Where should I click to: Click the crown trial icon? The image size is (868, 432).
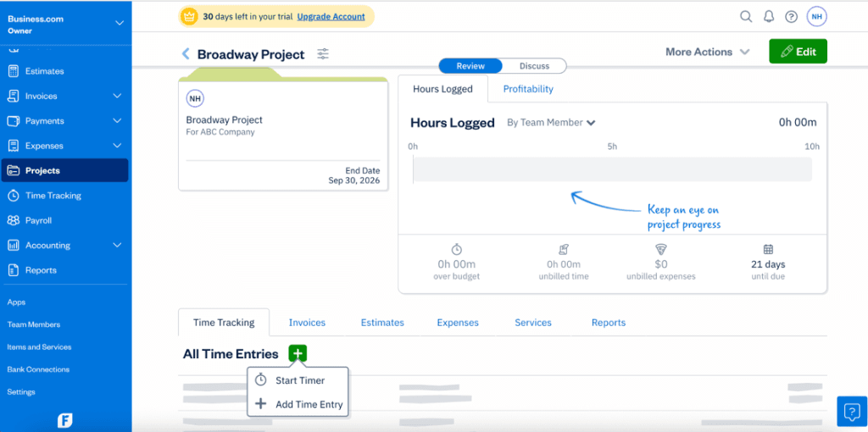pos(190,17)
